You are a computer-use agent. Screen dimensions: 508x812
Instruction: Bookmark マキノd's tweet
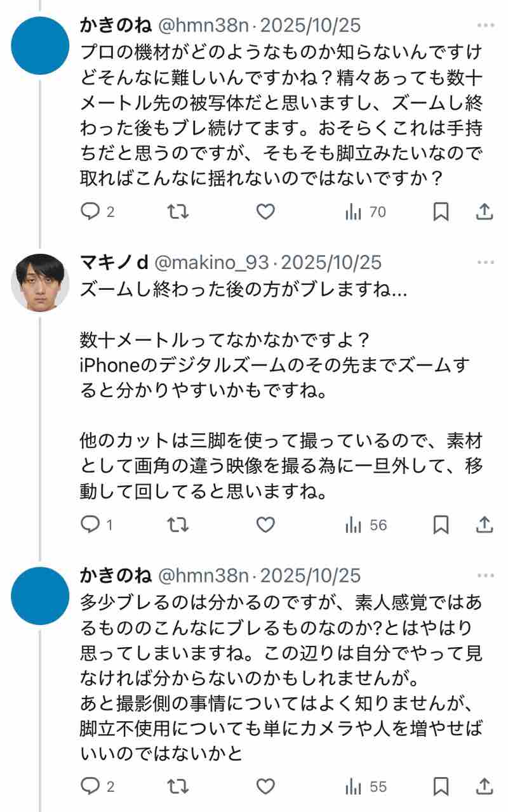point(441,525)
